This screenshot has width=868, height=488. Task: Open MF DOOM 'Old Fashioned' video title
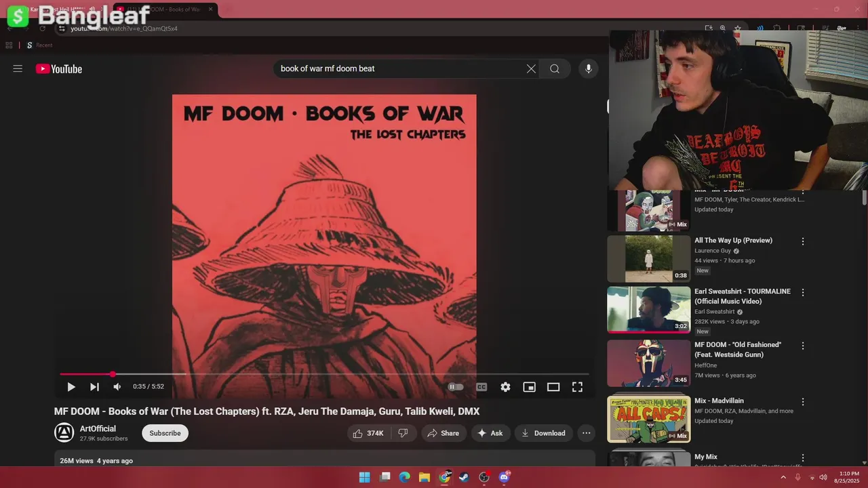(x=738, y=350)
